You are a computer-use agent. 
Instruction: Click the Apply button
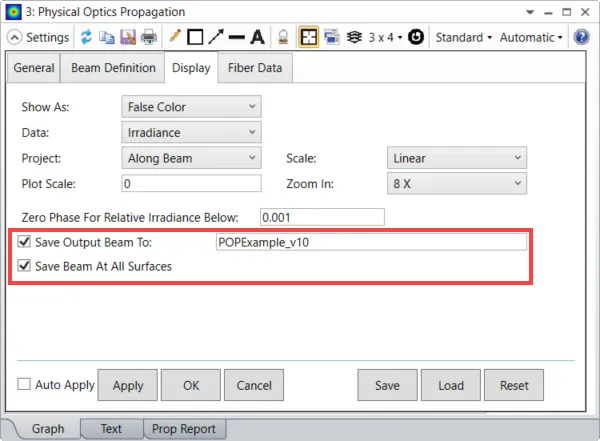click(128, 385)
